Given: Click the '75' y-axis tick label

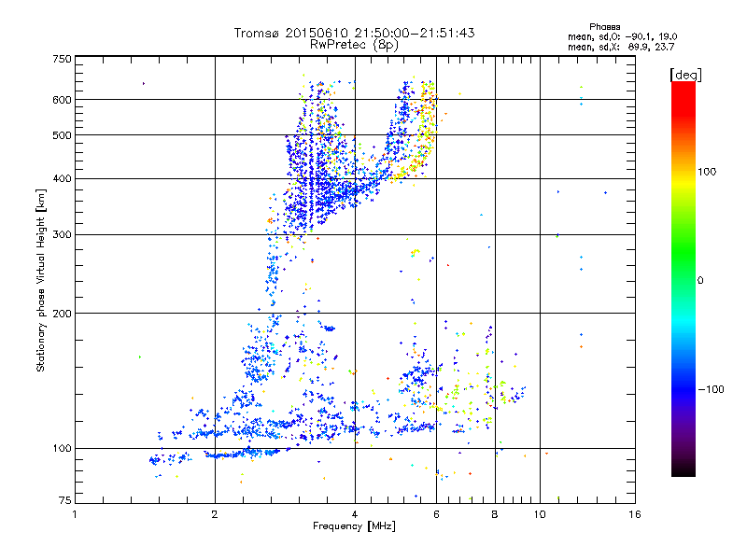Looking at the screenshot, I should 65,500.
